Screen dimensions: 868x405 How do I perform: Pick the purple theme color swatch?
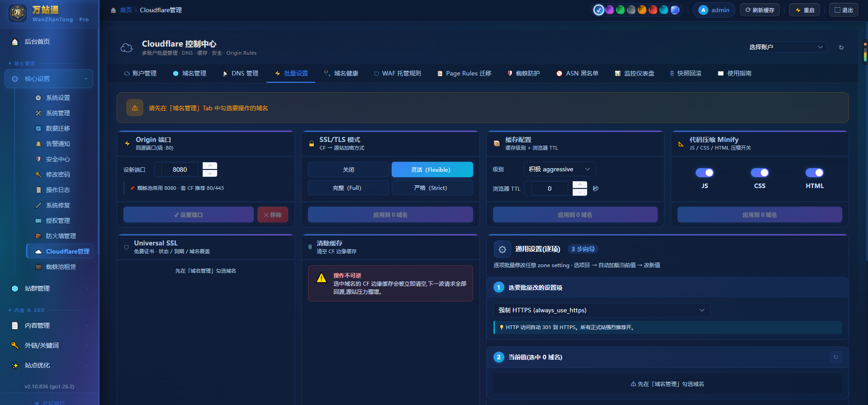point(610,10)
